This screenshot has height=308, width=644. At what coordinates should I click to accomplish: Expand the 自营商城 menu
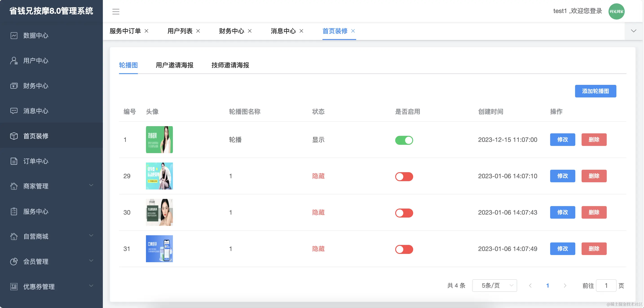pyautogui.click(x=51, y=236)
